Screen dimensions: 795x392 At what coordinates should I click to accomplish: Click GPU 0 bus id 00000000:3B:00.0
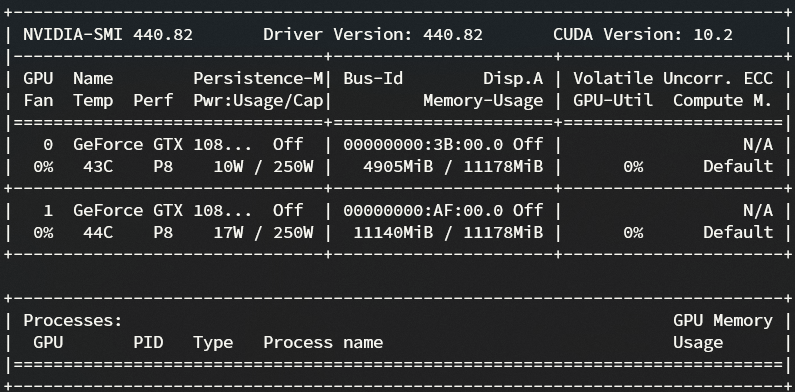click(x=423, y=145)
